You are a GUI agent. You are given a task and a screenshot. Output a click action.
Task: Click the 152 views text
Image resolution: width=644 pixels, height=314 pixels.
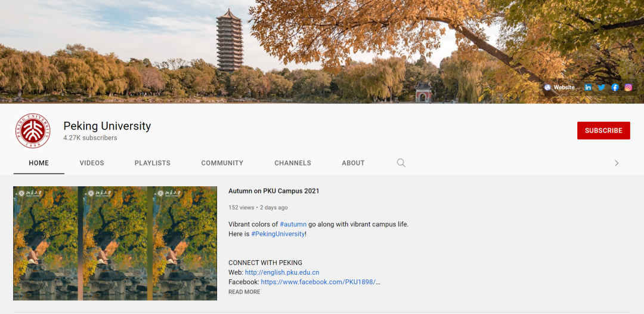point(241,208)
